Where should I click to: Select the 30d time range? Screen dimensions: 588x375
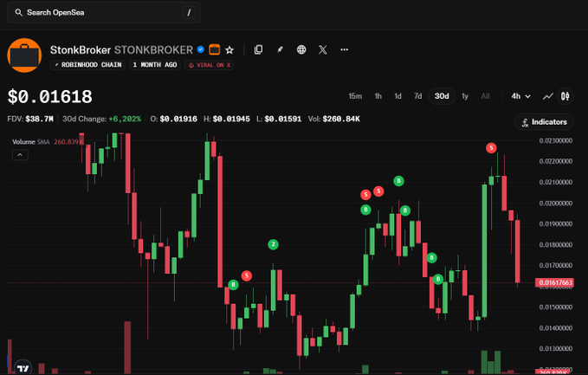point(442,96)
